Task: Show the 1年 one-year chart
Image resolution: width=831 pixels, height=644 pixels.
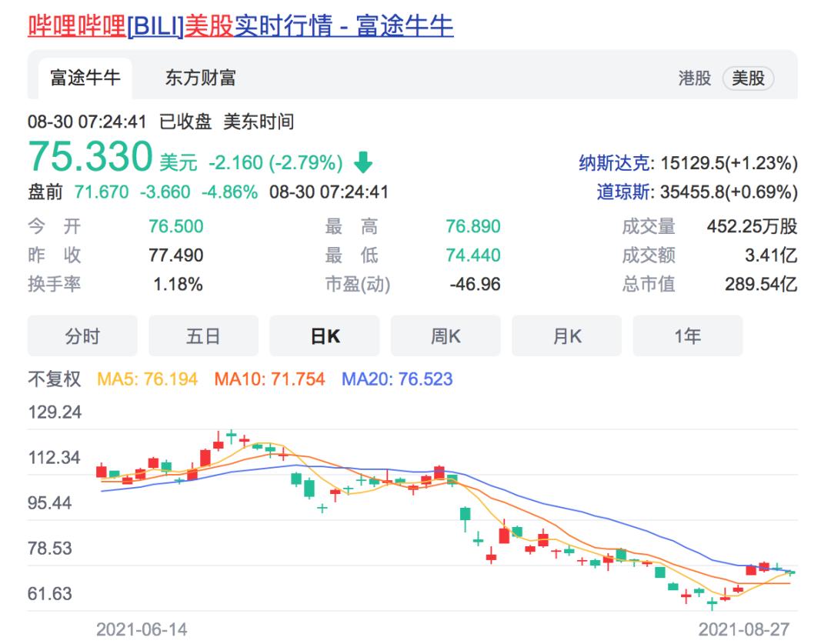Action: pyautogui.click(x=687, y=335)
